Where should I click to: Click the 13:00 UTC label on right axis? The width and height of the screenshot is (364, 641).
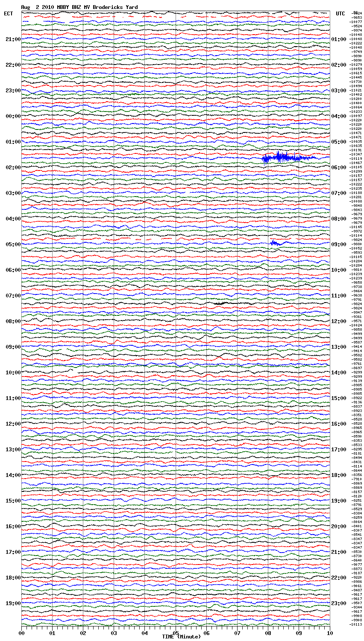[339, 347]
